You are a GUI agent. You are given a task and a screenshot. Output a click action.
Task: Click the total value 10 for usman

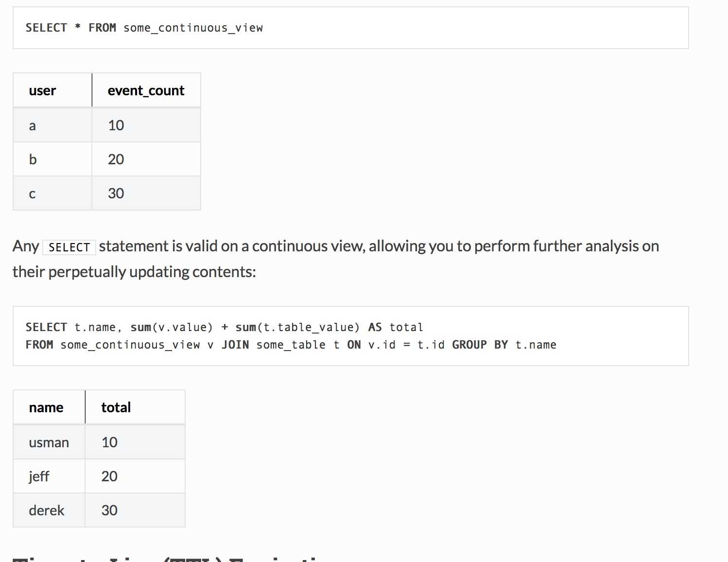[x=135, y=442]
